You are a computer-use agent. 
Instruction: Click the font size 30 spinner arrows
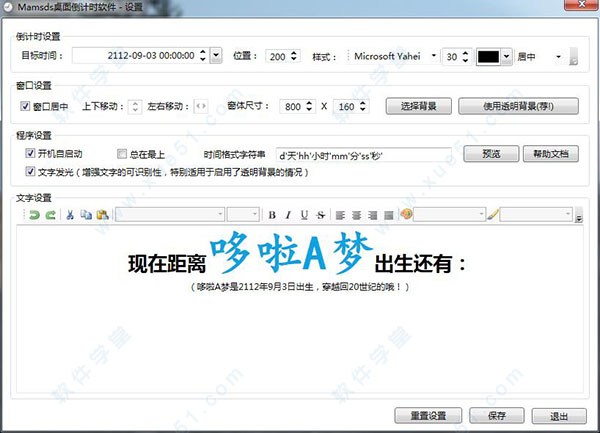coord(465,57)
